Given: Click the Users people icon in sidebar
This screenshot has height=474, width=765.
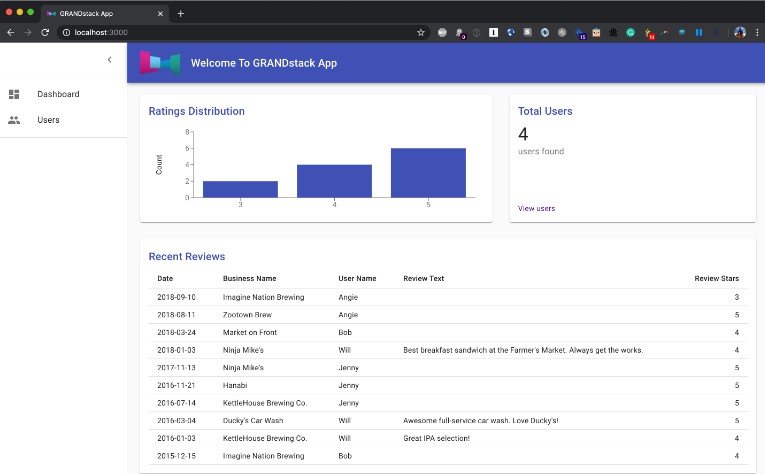Looking at the screenshot, I should [x=14, y=120].
